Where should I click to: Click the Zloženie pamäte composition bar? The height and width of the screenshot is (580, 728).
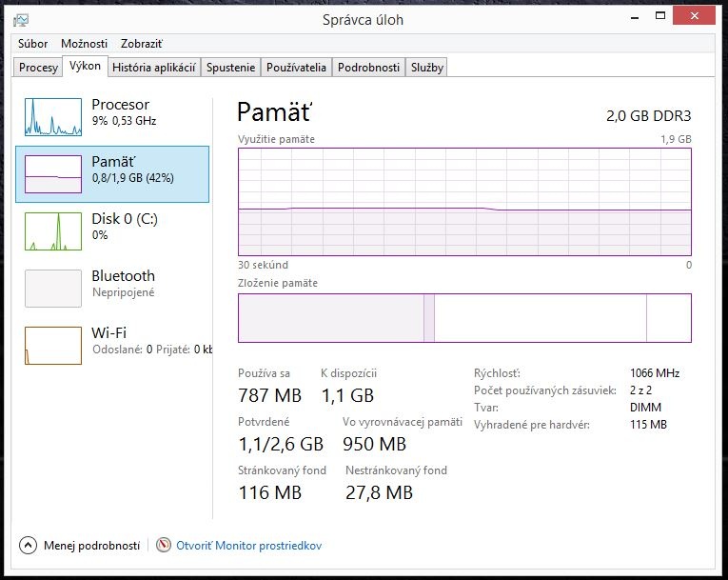pyautogui.click(x=464, y=318)
